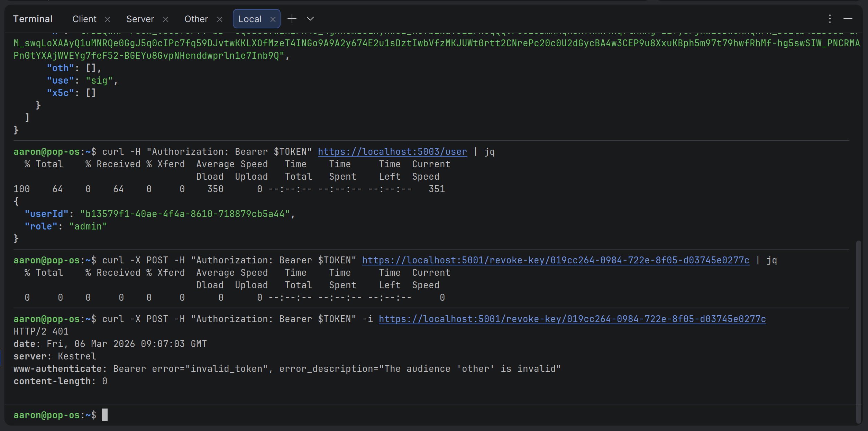Viewport: 868px width, 431px height.
Task: Switch to the Client tab
Action: click(84, 19)
